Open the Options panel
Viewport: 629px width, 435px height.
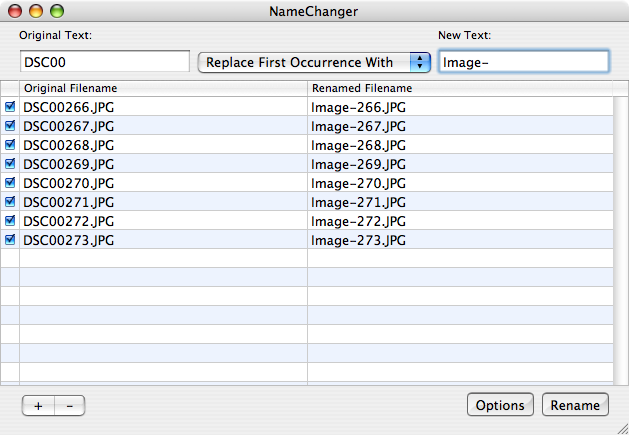coord(500,405)
